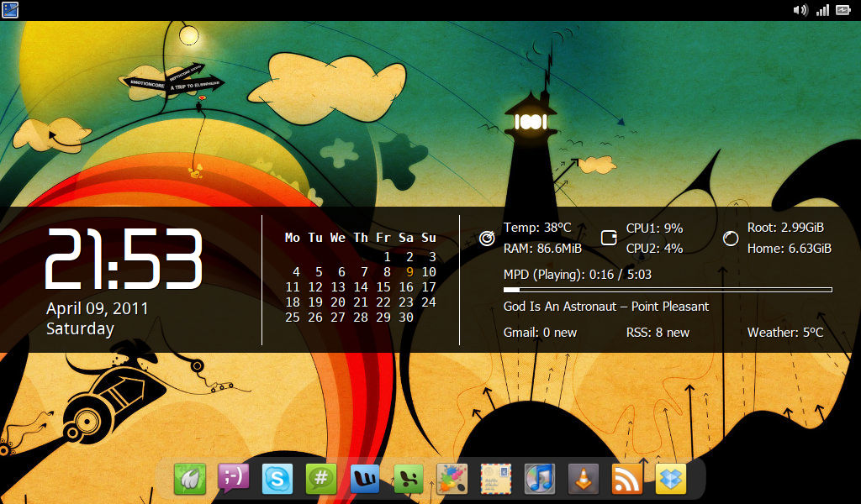Open the green leaf browser dock icon

point(190,479)
